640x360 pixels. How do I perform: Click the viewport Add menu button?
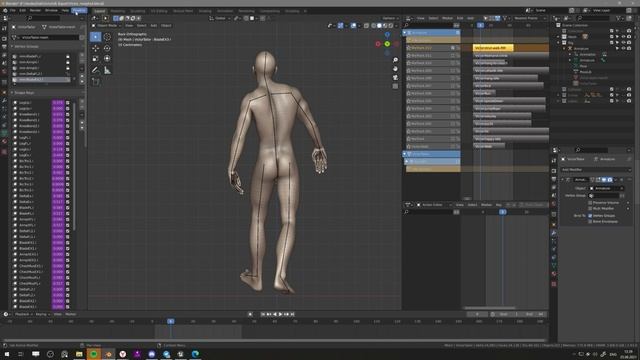[x=153, y=25]
